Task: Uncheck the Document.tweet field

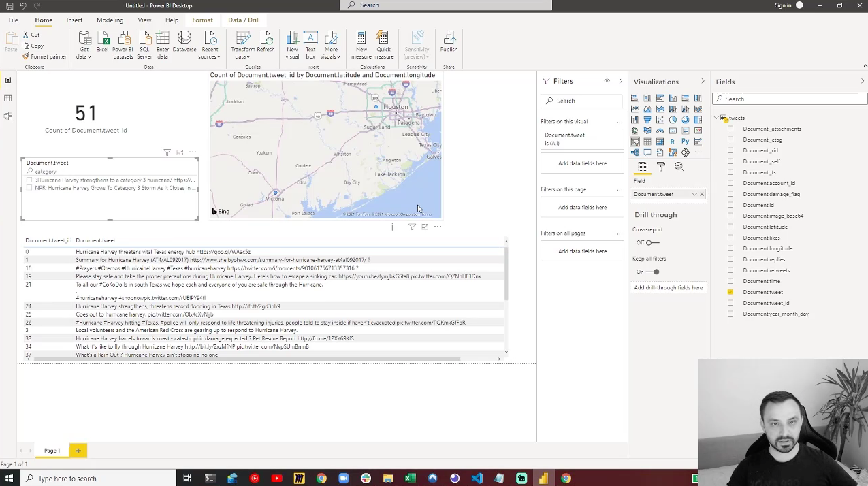Action: pos(730,292)
